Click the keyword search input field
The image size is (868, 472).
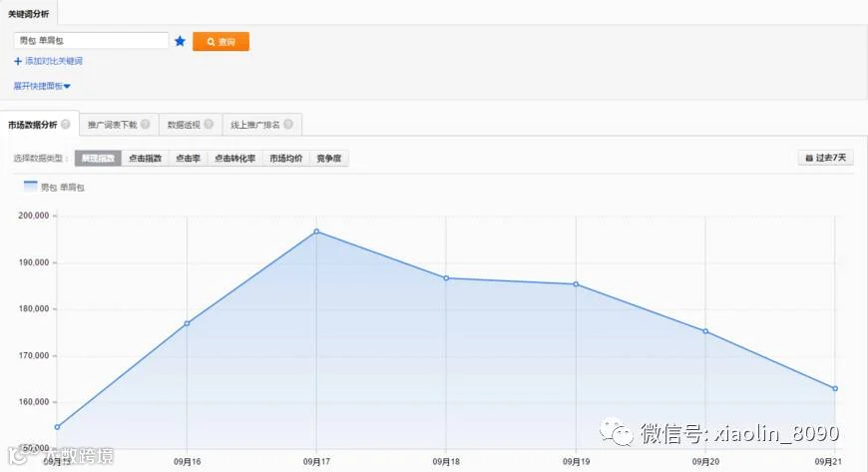pyautogui.click(x=91, y=41)
